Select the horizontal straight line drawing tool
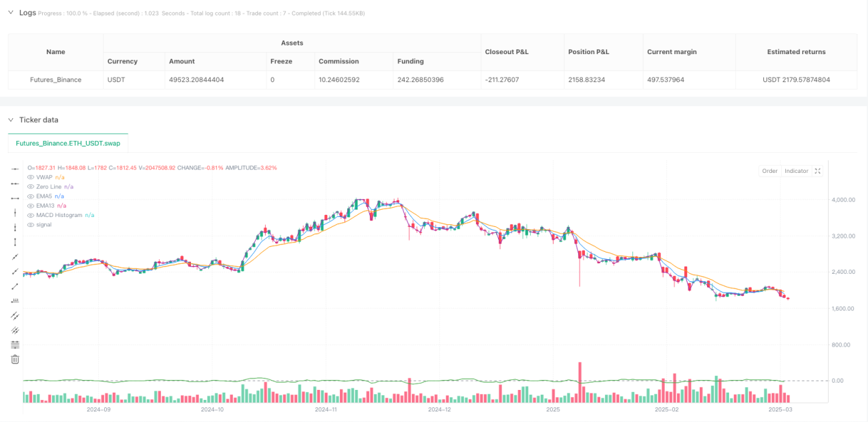The image size is (868, 422). tap(15, 168)
